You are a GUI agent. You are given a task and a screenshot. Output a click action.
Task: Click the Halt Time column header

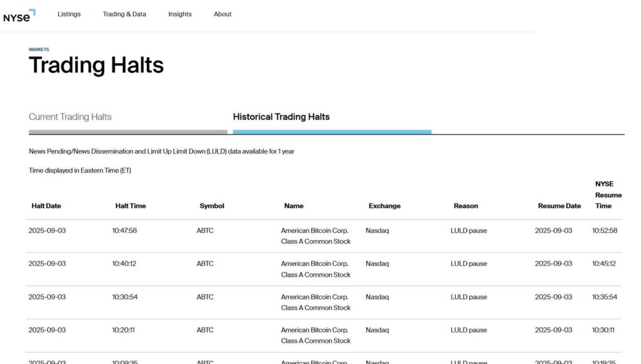(x=131, y=206)
